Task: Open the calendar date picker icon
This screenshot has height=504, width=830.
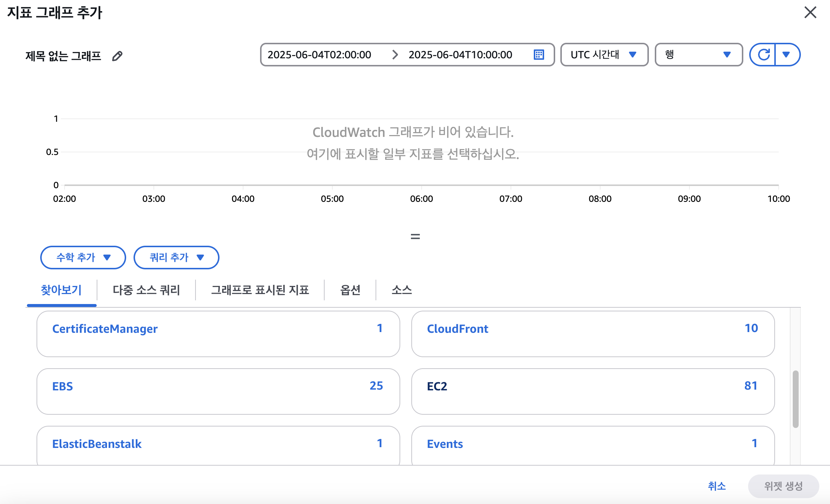Action: 539,55
